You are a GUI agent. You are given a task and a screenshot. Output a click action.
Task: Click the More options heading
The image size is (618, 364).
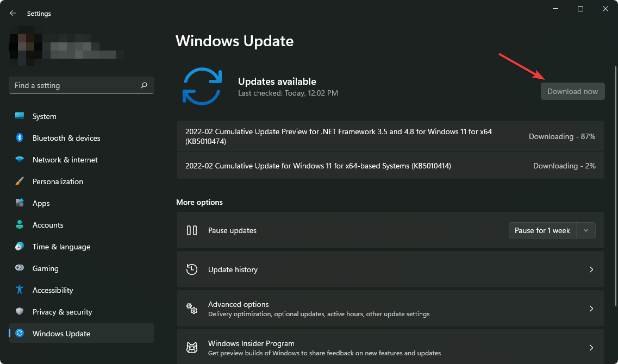click(199, 202)
